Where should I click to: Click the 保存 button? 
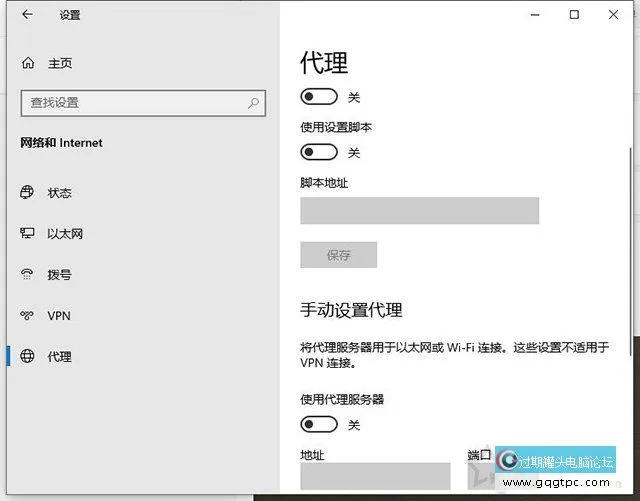point(338,255)
